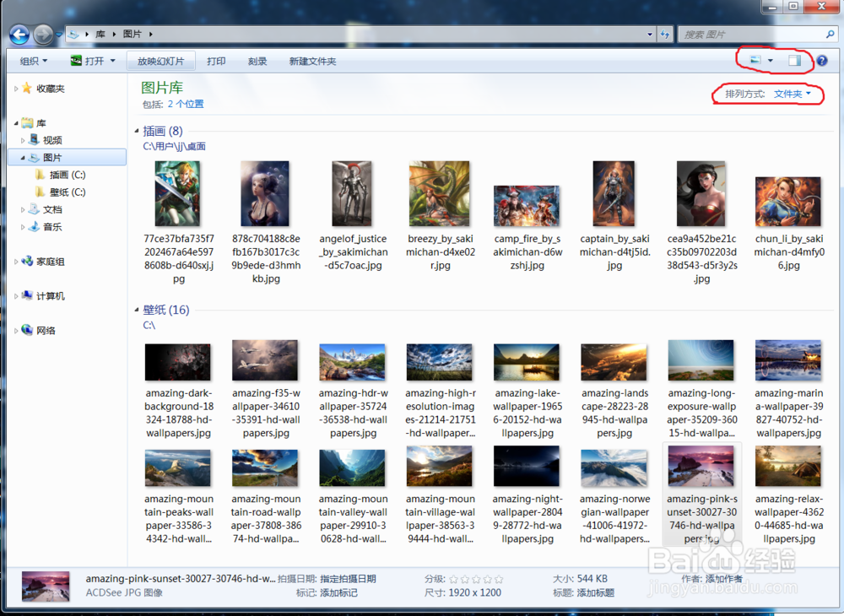Select 收藏夹 in the navigation pane
Screen dimensions: 844x616
tap(50, 89)
